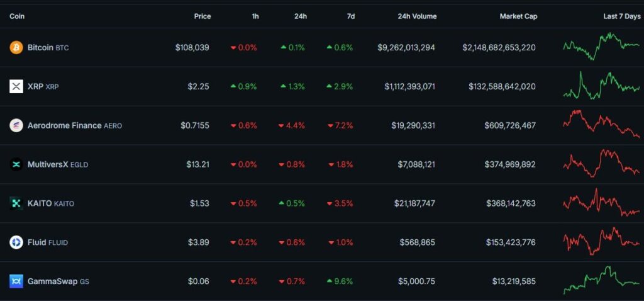View KAITO's red 7-day sparkline chart
Viewport: 644px width, 301px height.
coord(601,203)
